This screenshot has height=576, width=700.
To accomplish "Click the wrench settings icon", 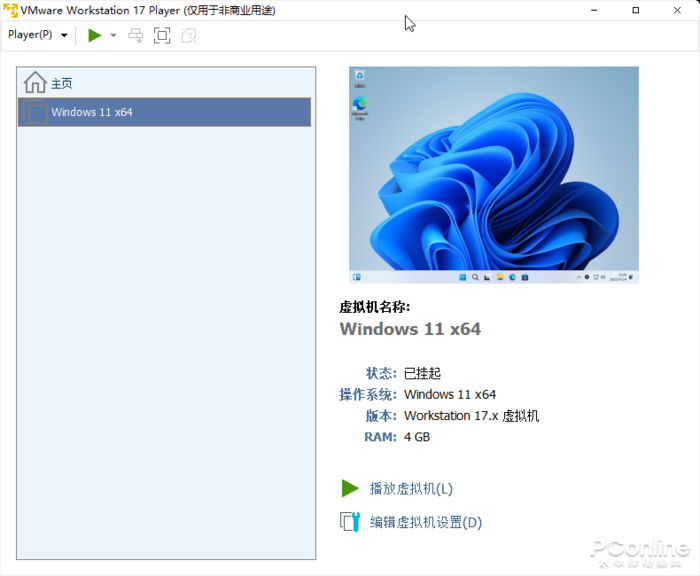I will (350, 522).
